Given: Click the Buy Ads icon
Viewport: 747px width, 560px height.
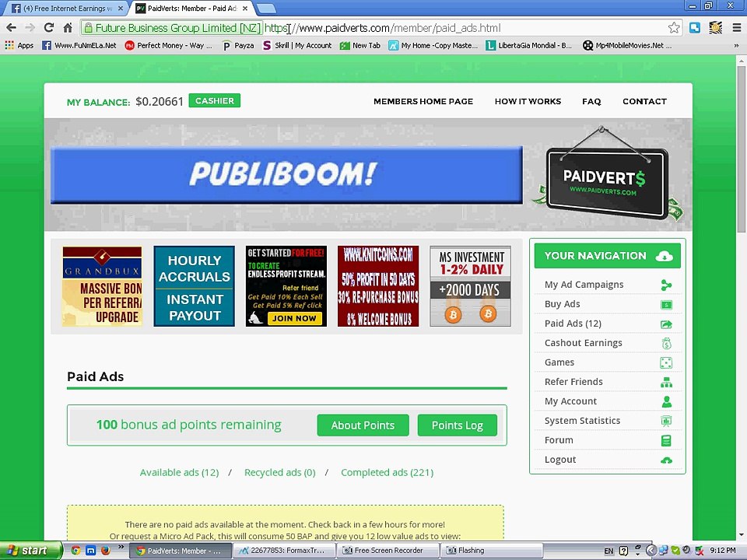Looking at the screenshot, I should point(666,304).
